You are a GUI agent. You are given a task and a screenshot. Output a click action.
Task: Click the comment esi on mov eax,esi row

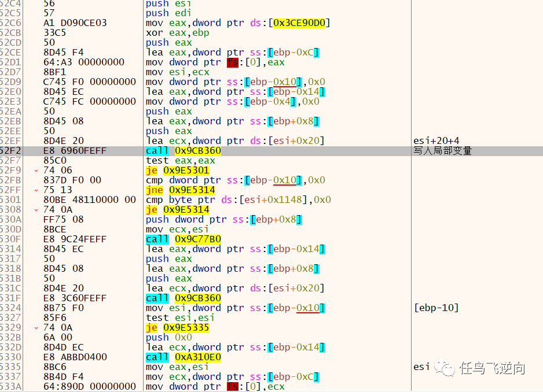(421, 367)
